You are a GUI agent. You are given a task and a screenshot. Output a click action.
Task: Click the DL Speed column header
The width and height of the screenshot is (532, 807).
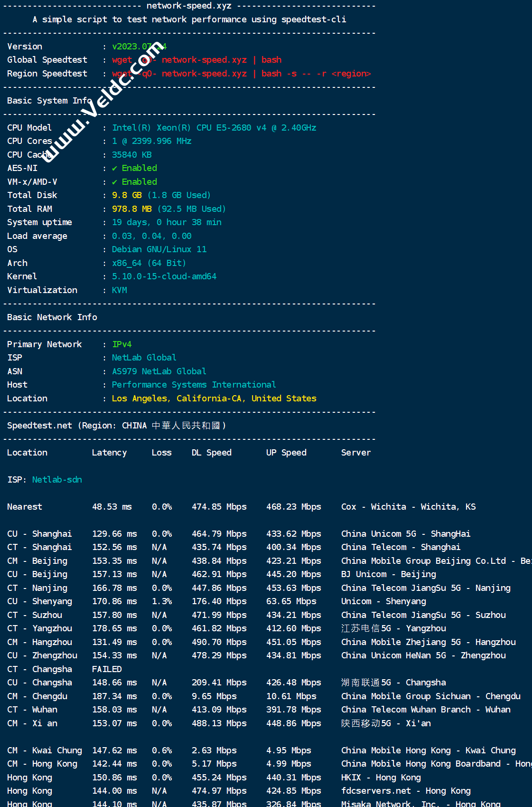211,453
